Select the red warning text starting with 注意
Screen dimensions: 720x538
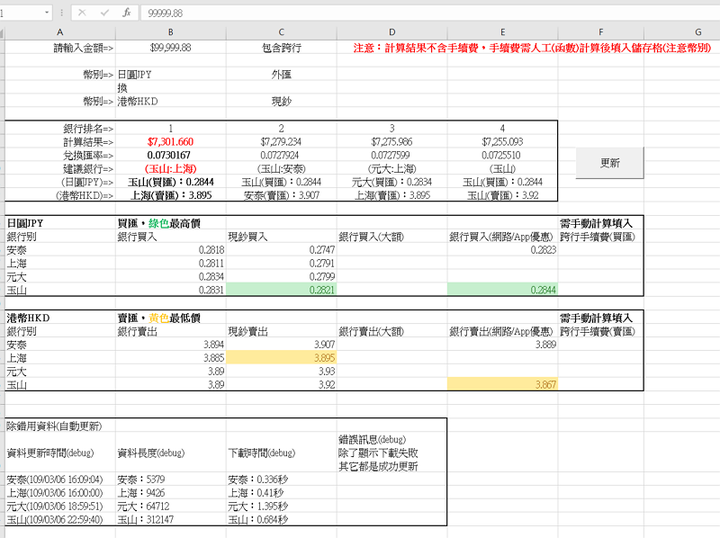click(532, 48)
